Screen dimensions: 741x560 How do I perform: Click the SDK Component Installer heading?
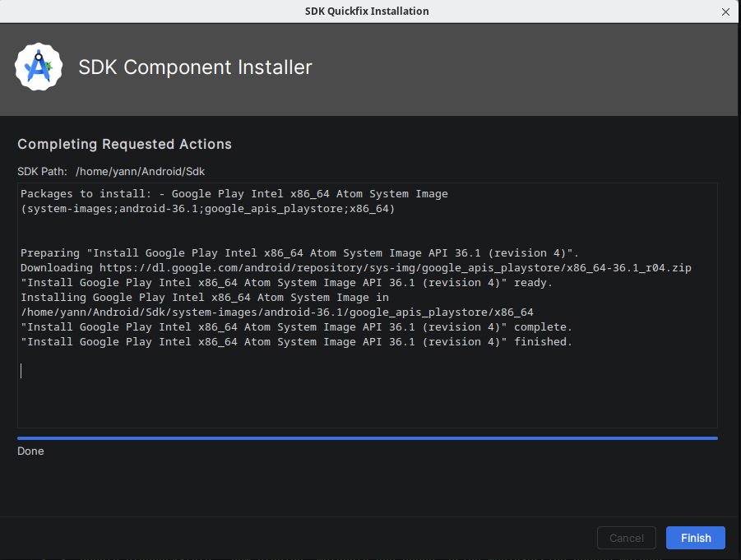point(195,67)
